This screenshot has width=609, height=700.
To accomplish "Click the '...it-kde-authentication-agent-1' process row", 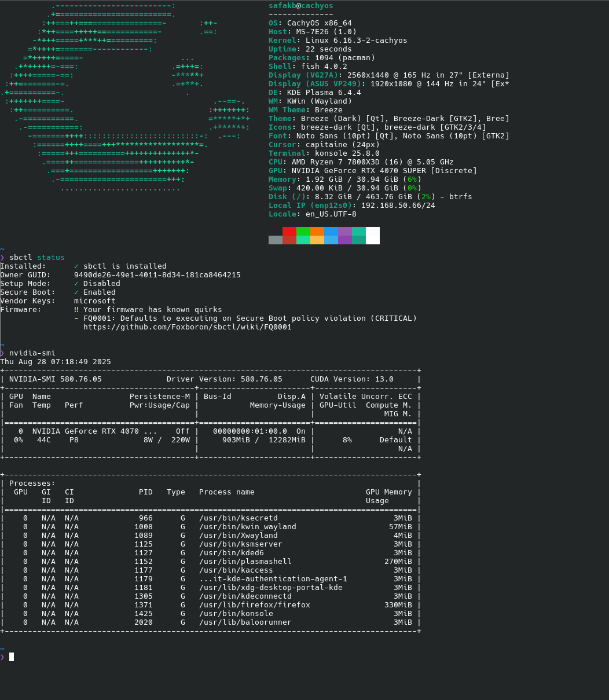I will (x=211, y=579).
